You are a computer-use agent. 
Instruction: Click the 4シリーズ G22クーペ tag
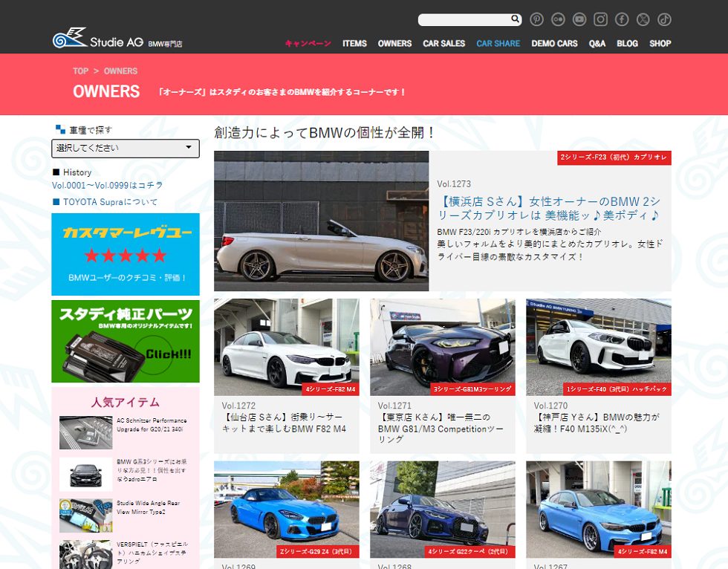click(x=469, y=552)
